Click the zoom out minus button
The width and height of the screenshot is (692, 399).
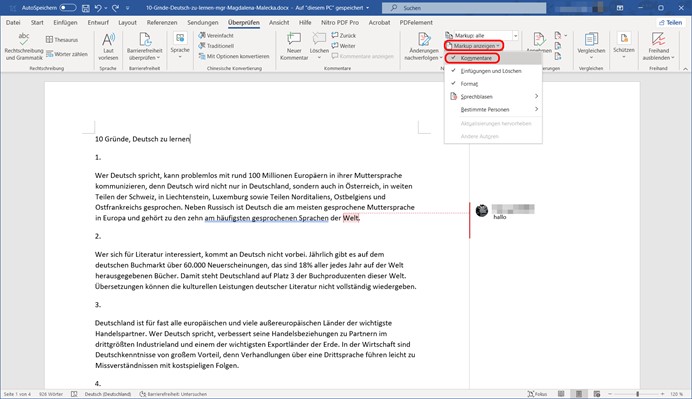coord(610,394)
